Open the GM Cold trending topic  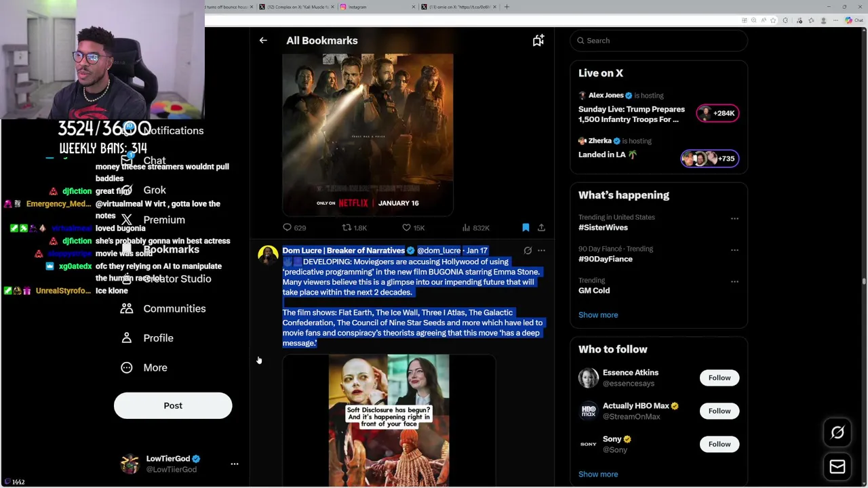[594, 290]
